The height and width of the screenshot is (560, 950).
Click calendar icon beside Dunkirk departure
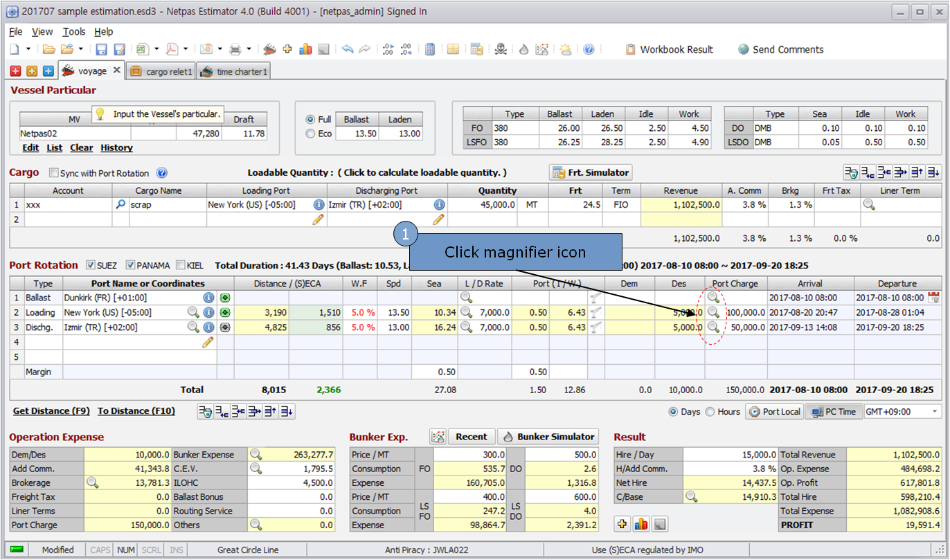tap(933, 298)
